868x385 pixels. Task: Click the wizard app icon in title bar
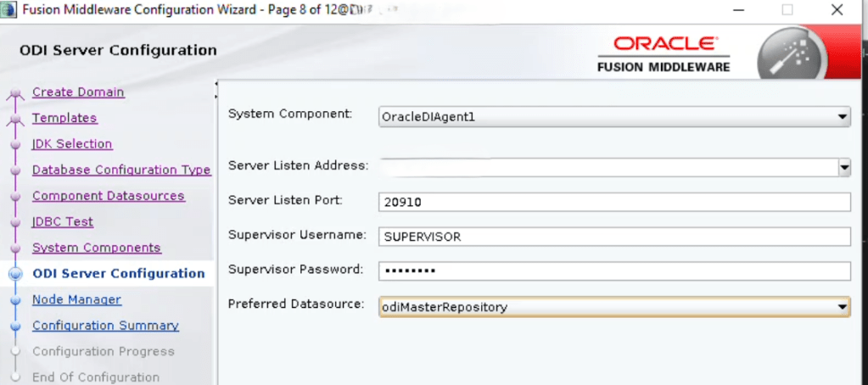[10, 10]
